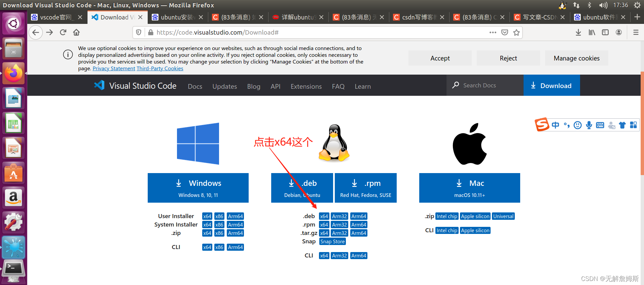Image resolution: width=644 pixels, height=285 pixels.
Task: Click the big Mac download button
Action: point(470,188)
